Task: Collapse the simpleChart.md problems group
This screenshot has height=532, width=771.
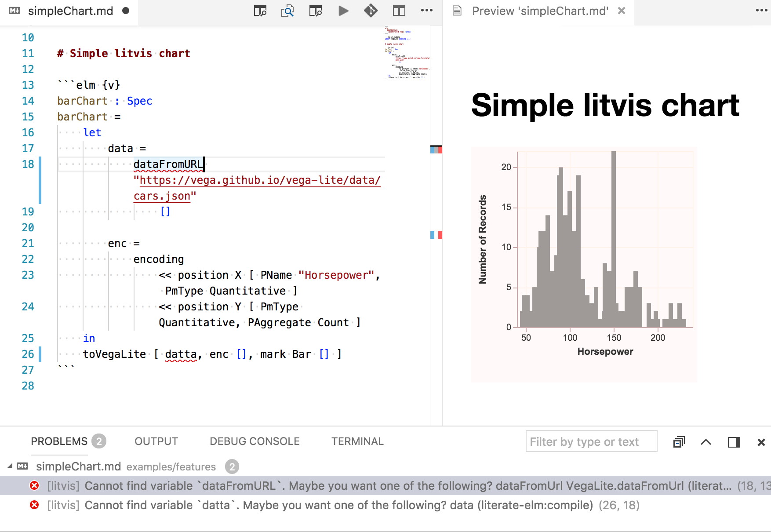Action: pos(10,466)
